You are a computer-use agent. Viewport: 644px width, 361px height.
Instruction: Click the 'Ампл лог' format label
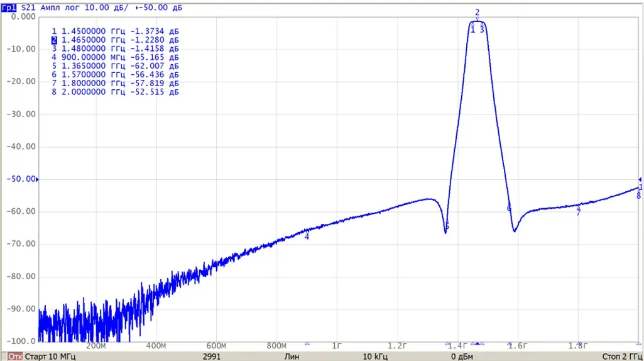click(x=60, y=8)
